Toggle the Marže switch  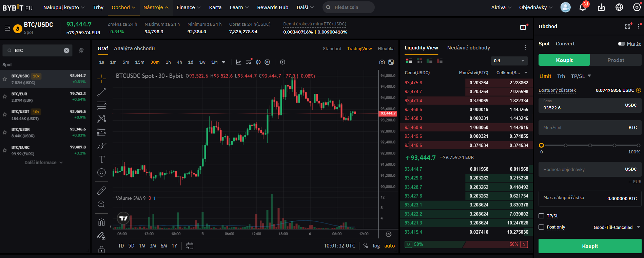(621, 44)
